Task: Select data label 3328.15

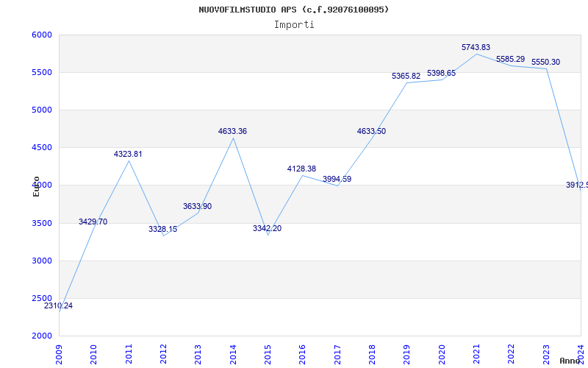Action: [x=162, y=229]
